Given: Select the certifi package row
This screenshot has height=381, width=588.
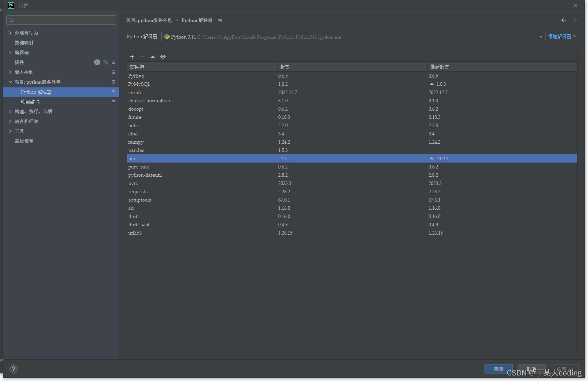Looking at the screenshot, I should click(x=352, y=92).
